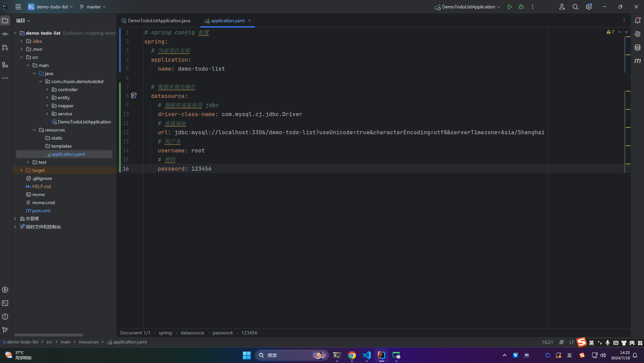Switch to DemoTodoListApplication.java tab
The height and width of the screenshot is (363, 644).
[156, 21]
